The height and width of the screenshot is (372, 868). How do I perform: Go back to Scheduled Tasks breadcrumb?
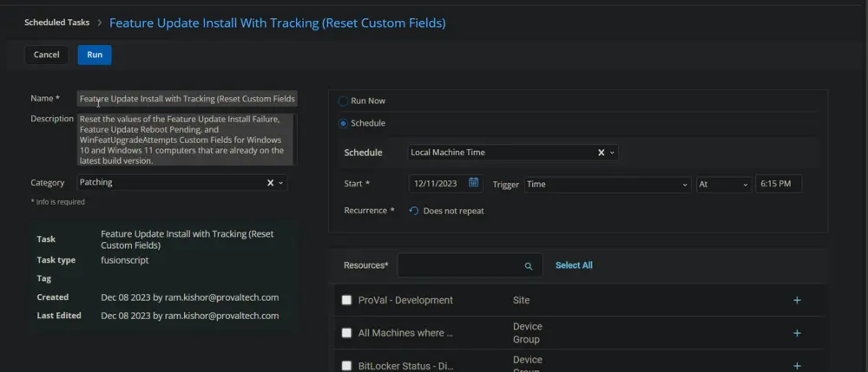pyautogui.click(x=57, y=23)
